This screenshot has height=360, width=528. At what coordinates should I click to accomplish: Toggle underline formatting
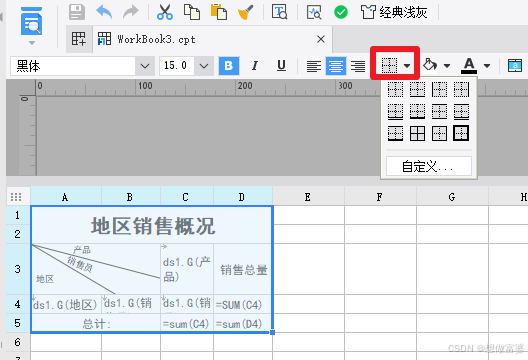tap(281, 66)
